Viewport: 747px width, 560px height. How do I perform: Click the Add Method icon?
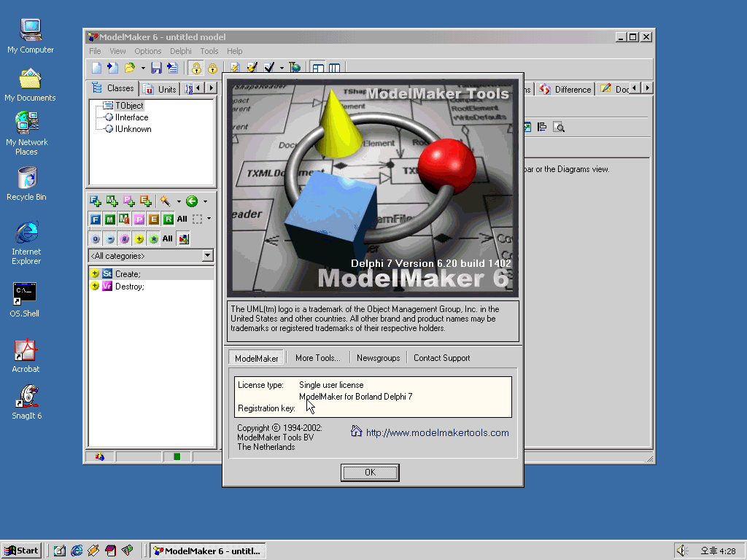coord(112,201)
